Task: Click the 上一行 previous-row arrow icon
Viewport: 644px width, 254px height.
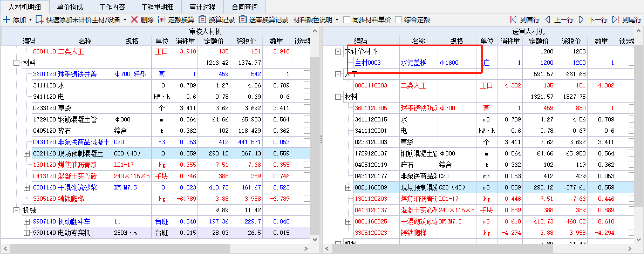Action: 548,20
